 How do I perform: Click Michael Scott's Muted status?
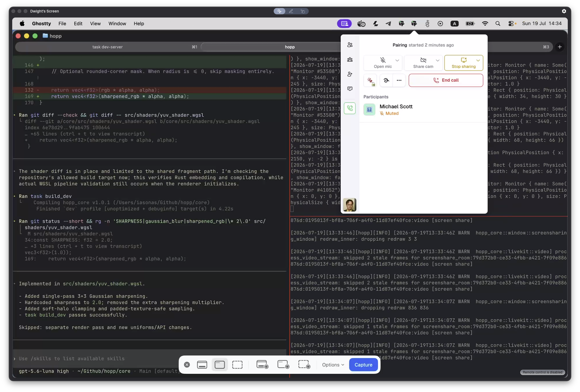pyautogui.click(x=389, y=114)
